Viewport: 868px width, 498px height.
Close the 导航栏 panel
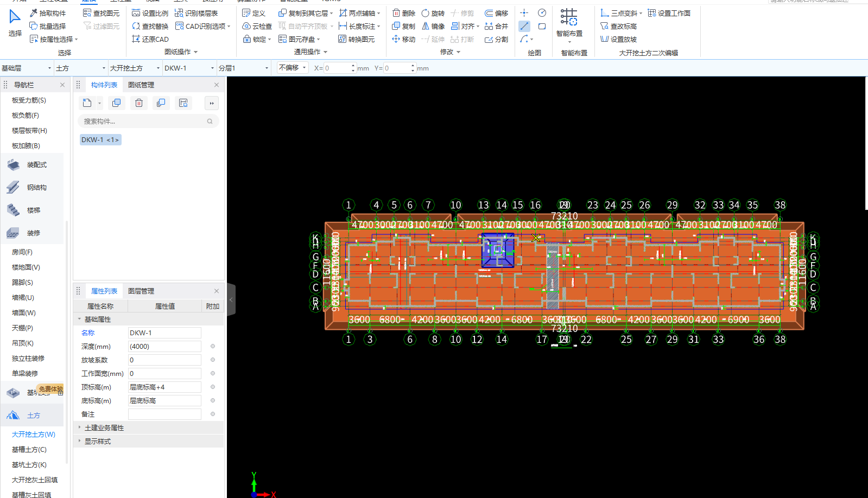point(62,85)
